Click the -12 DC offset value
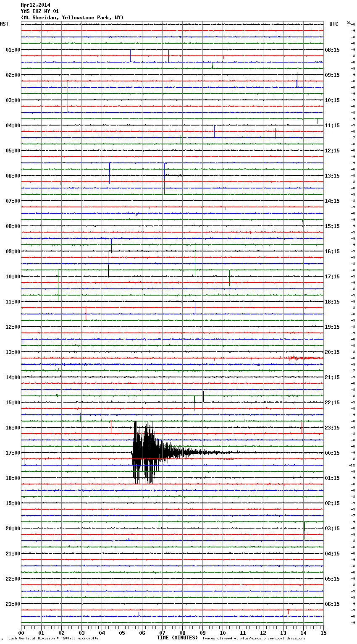Screen dimensions: 357x644 pyautogui.click(x=352, y=465)
